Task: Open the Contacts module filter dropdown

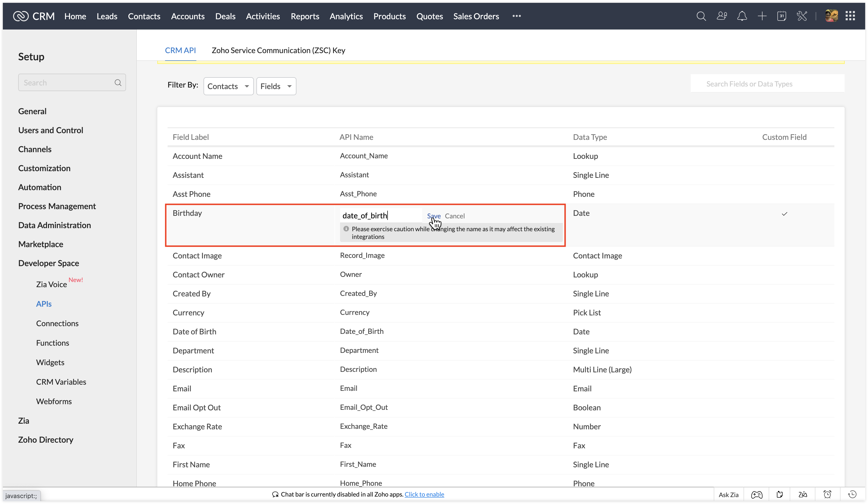Action: coord(228,86)
